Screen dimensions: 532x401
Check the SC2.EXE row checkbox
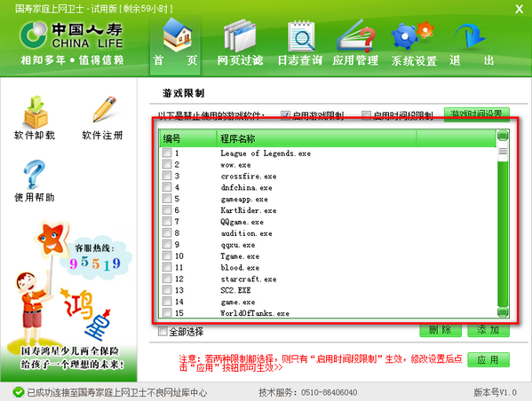click(x=167, y=290)
